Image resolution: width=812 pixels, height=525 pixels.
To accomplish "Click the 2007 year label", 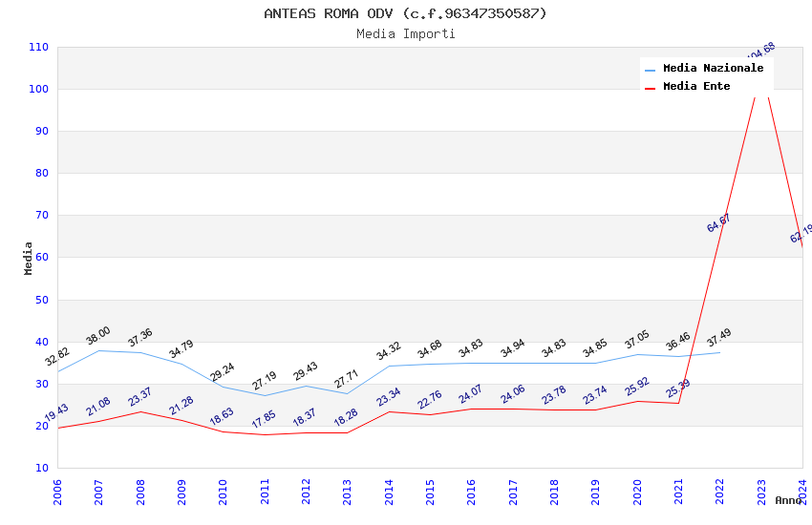I will pyautogui.click(x=99, y=492).
